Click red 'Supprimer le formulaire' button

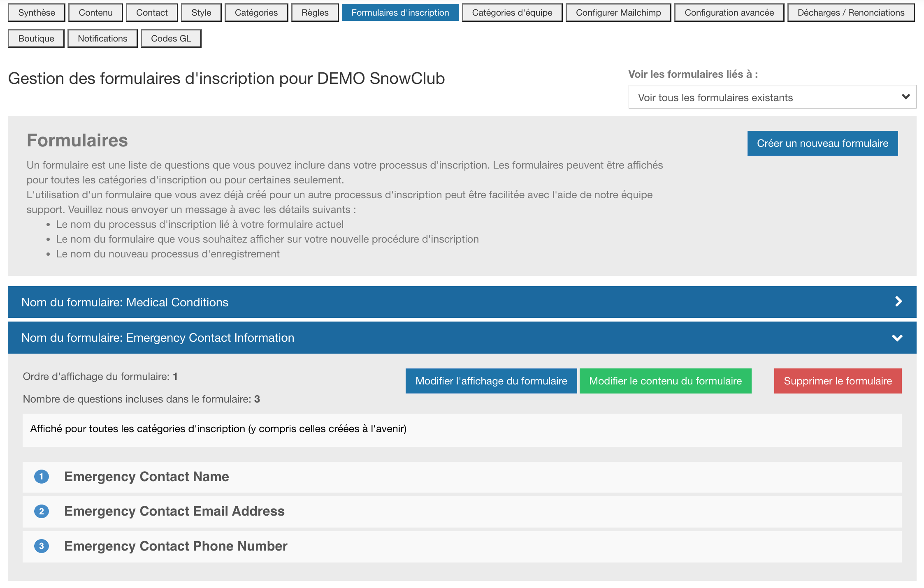pyautogui.click(x=837, y=381)
